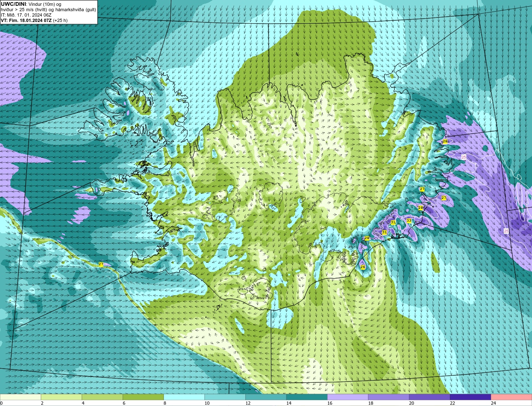Viewport: 532px width, 406px height.
Task: Click the pale yellow 0–2 m/s legend swatch
Action: [x=21, y=397]
